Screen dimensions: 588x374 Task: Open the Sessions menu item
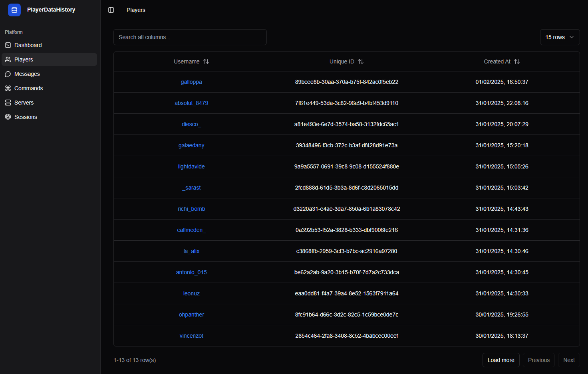pos(50,117)
